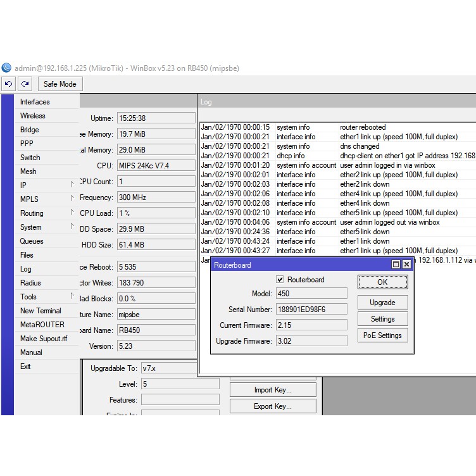Viewport: 476px width, 476px height.
Task: Select the 'router rebooted' log entry
Action: 362,127
